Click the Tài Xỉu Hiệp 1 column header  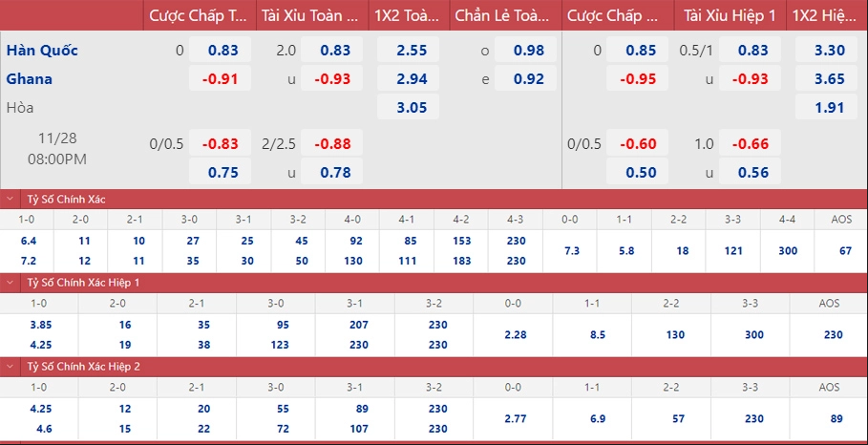[x=730, y=16]
